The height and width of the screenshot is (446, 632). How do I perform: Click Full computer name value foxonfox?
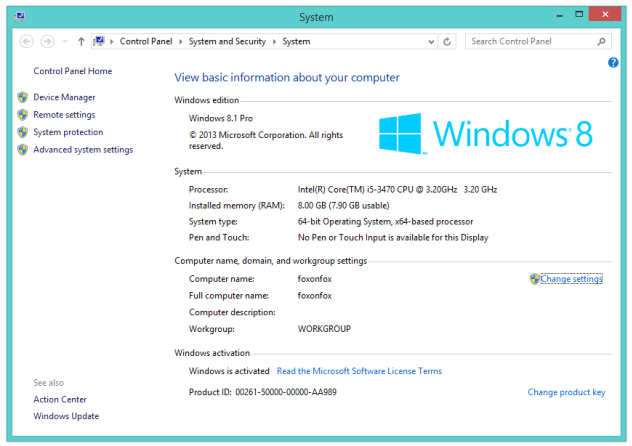coord(314,296)
